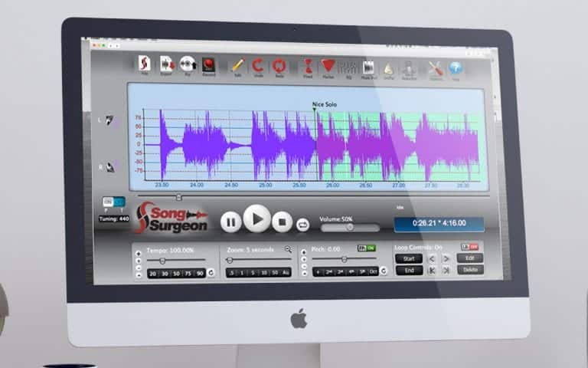Click the Undo arrow icon
The image size is (588, 368).
[x=258, y=67]
